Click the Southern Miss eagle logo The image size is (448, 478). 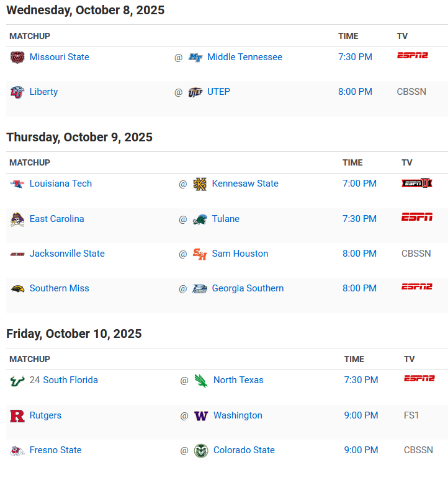(x=17, y=288)
